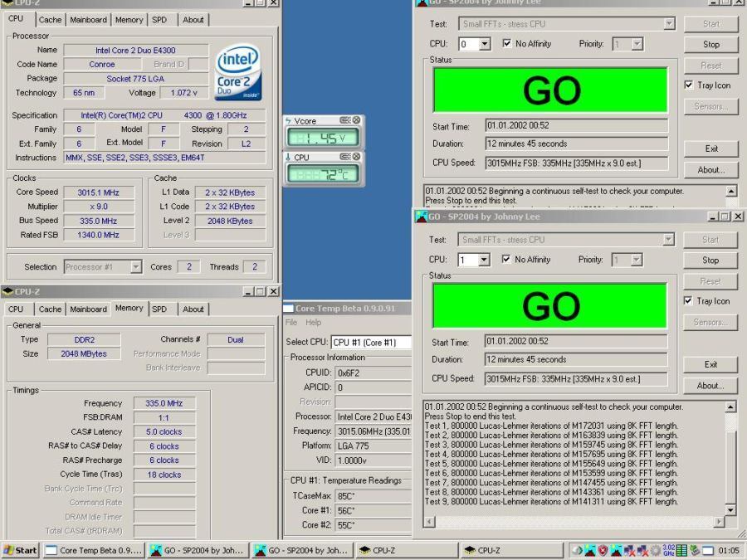This screenshot has height=560, width=747.
Task: Open the Processor #1 selection dropdown
Action: point(136,266)
